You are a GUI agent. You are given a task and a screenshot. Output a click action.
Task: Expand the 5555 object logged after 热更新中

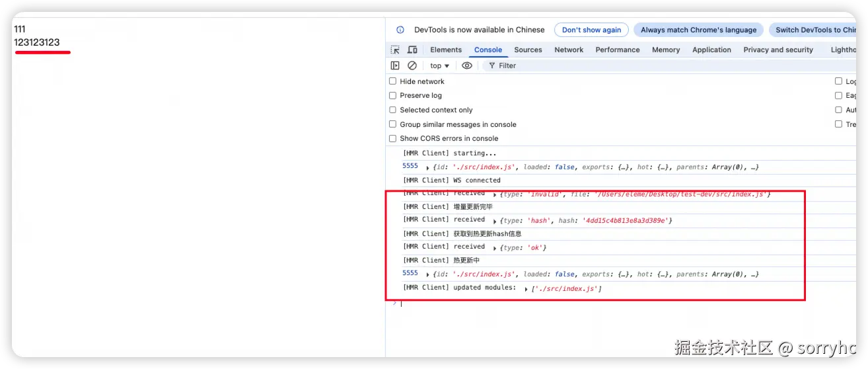point(428,274)
